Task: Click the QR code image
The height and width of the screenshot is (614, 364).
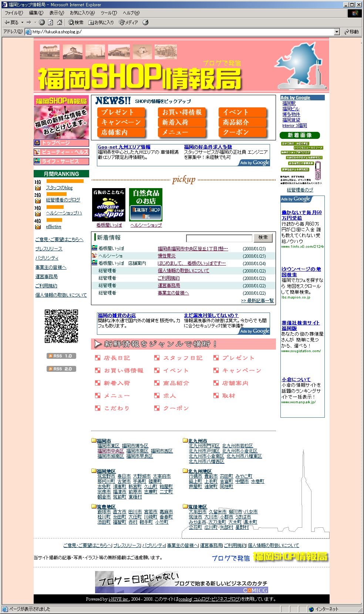Action: coord(61,326)
